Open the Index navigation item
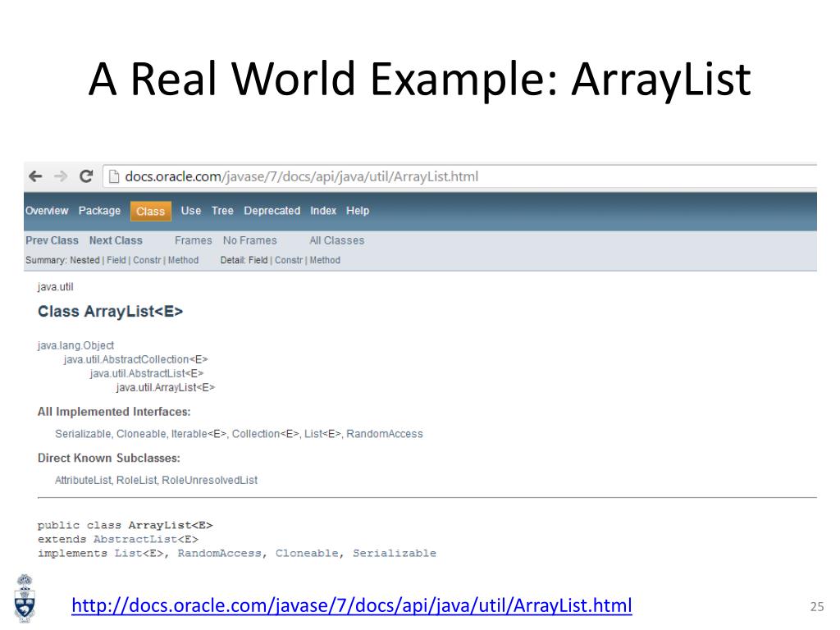840x630 pixels. click(323, 211)
